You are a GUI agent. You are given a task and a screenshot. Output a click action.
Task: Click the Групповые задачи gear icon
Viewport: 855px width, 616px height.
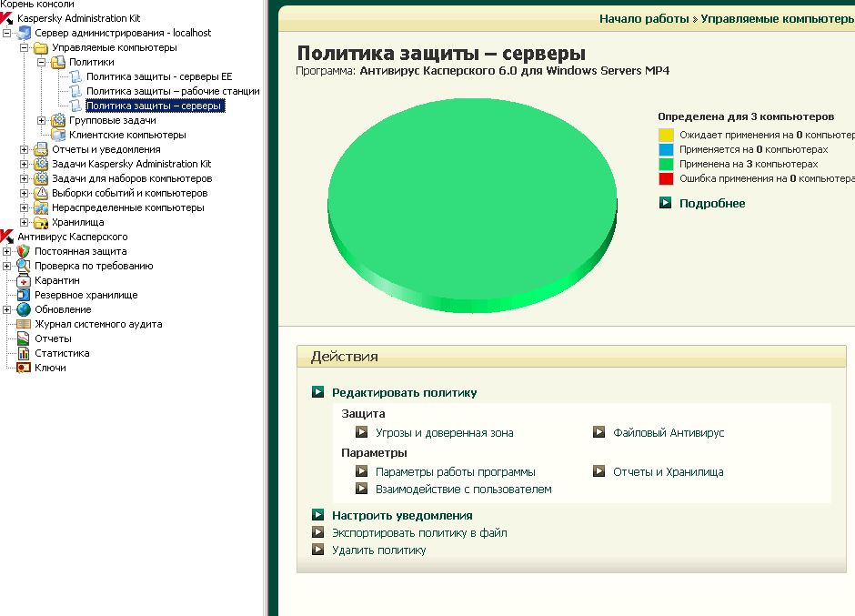point(58,120)
